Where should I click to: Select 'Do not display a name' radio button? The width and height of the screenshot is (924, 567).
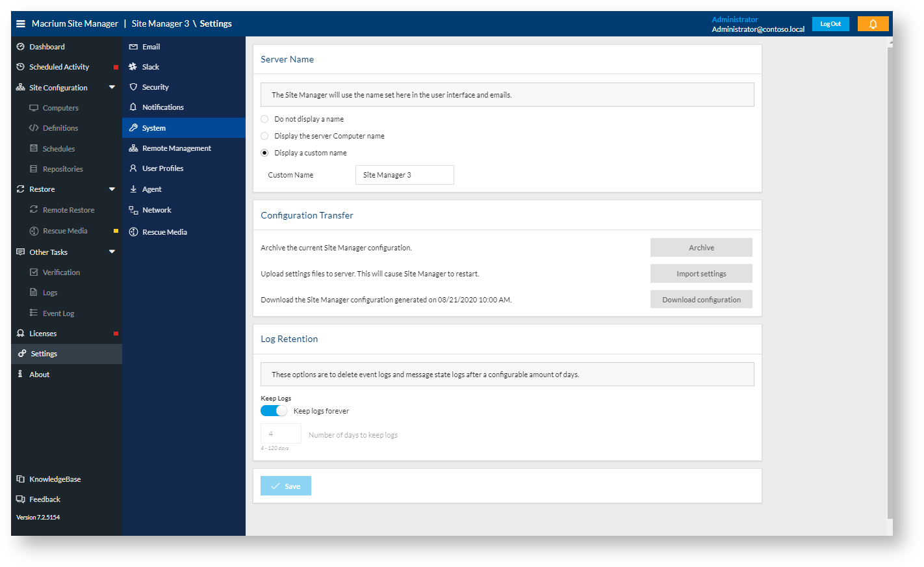[264, 119]
